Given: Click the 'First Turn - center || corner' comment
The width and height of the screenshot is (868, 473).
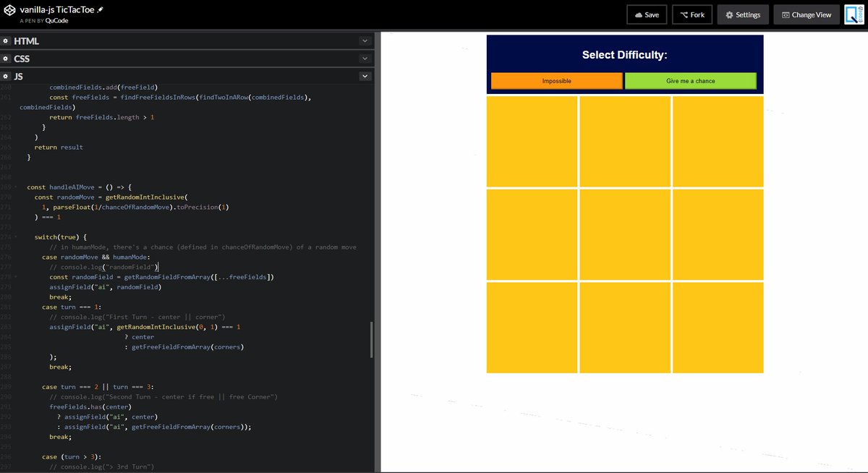Looking at the screenshot, I should click(137, 317).
